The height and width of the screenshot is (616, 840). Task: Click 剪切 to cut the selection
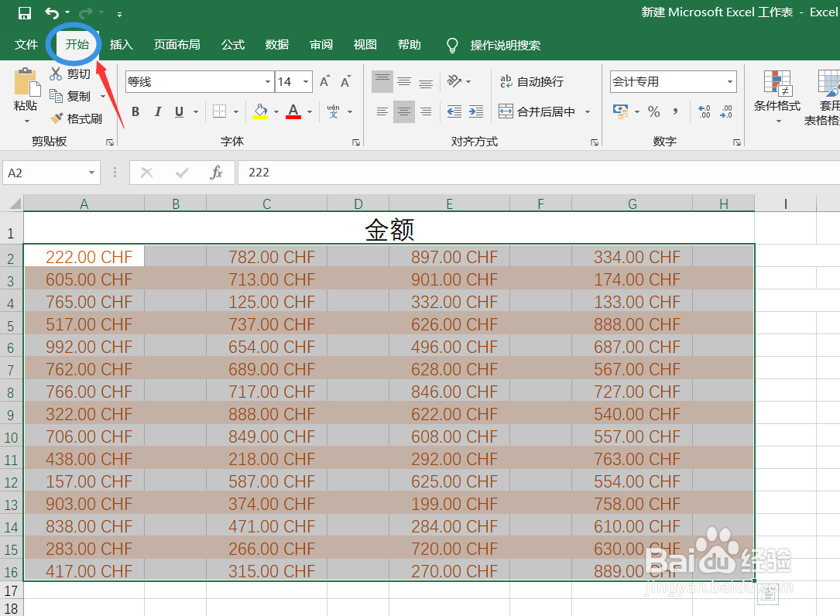pos(70,74)
